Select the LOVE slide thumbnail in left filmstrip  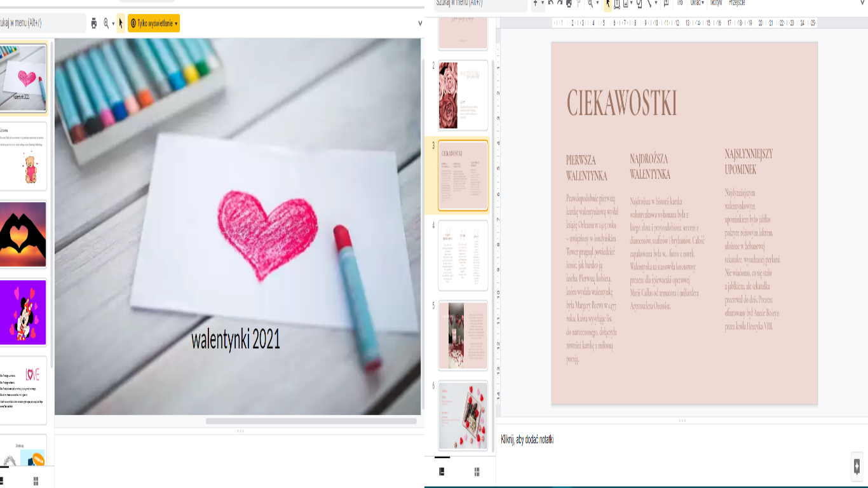point(23,390)
